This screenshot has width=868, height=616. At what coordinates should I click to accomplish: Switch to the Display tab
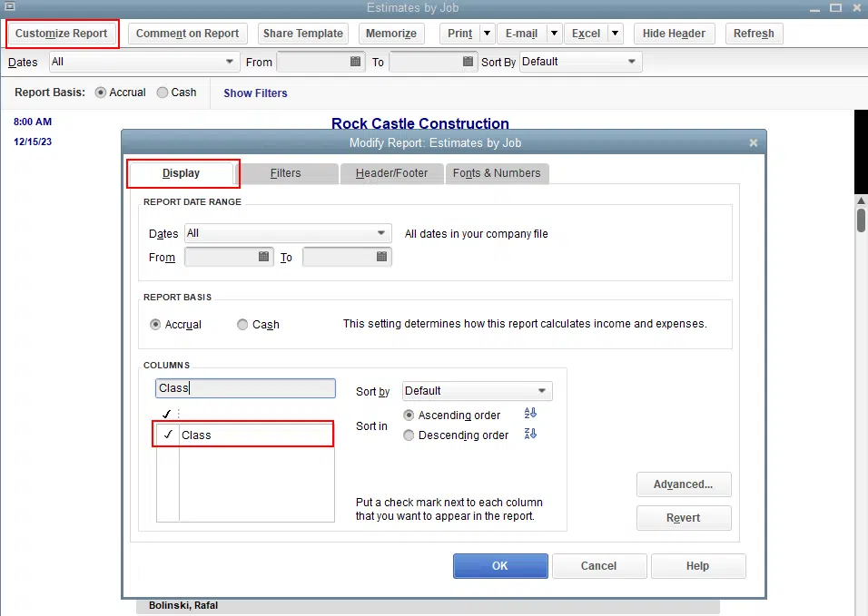coord(181,173)
